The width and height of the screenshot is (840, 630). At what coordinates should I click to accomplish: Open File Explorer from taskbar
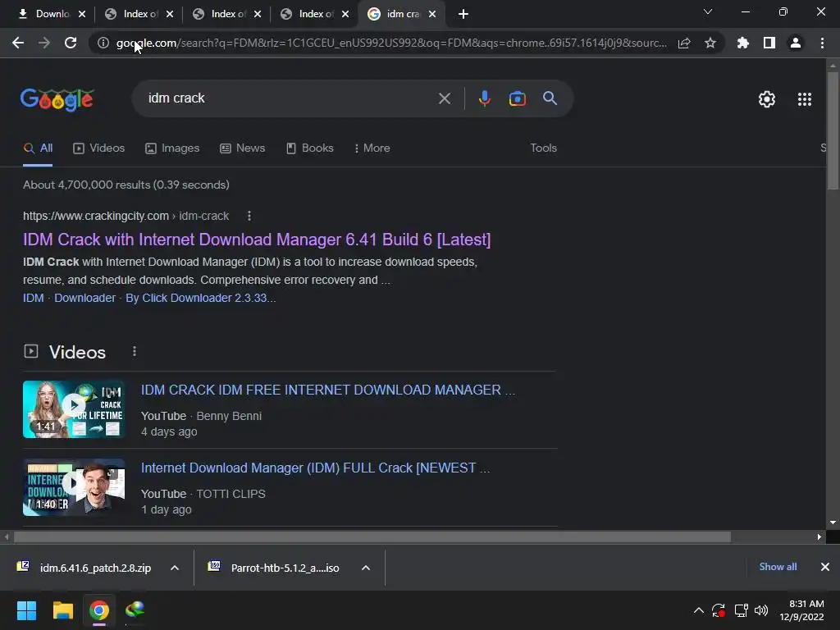pos(62,610)
